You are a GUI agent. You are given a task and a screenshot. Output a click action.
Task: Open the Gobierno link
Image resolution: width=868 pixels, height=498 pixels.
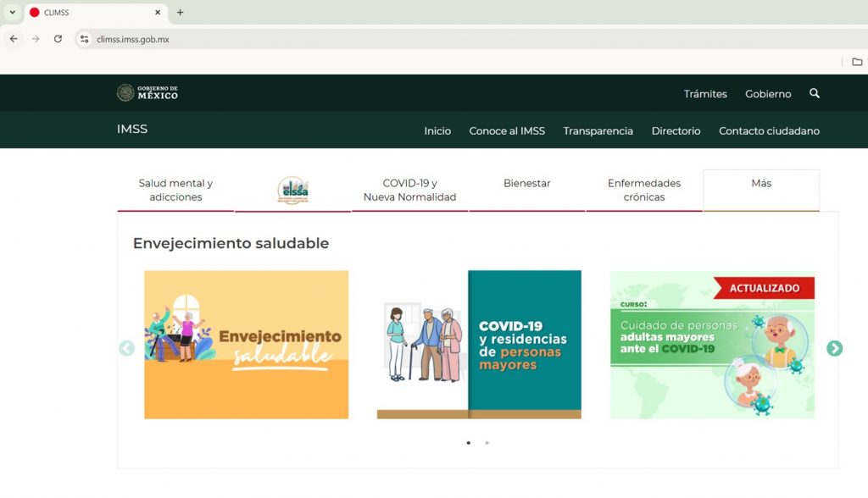768,94
